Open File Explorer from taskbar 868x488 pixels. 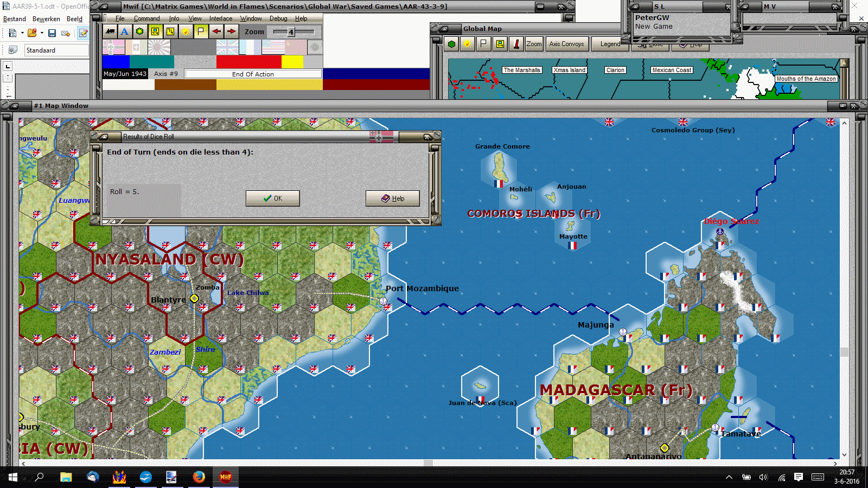click(x=66, y=477)
